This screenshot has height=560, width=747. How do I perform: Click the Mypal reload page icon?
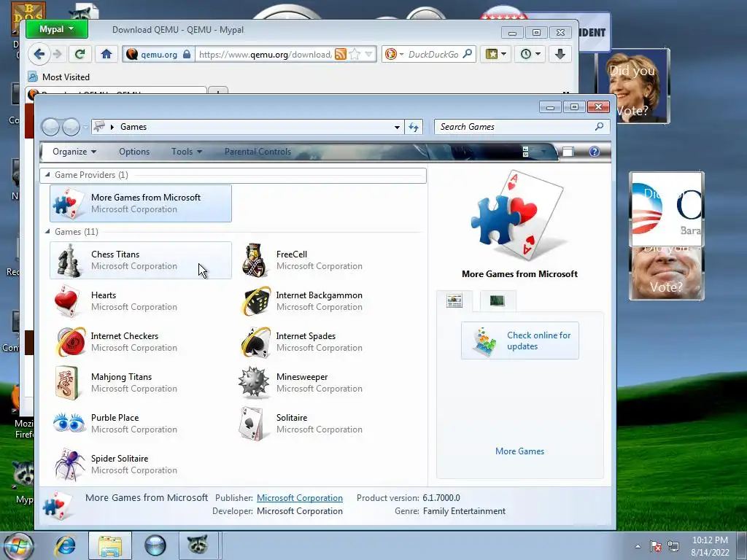pos(80,54)
